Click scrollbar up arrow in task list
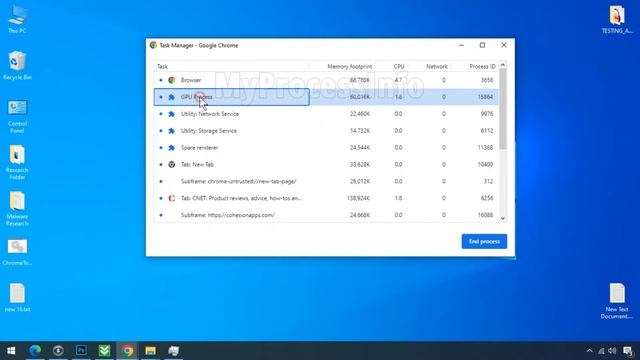The width and height of the screenshot is (640, 360). (503, 65)
